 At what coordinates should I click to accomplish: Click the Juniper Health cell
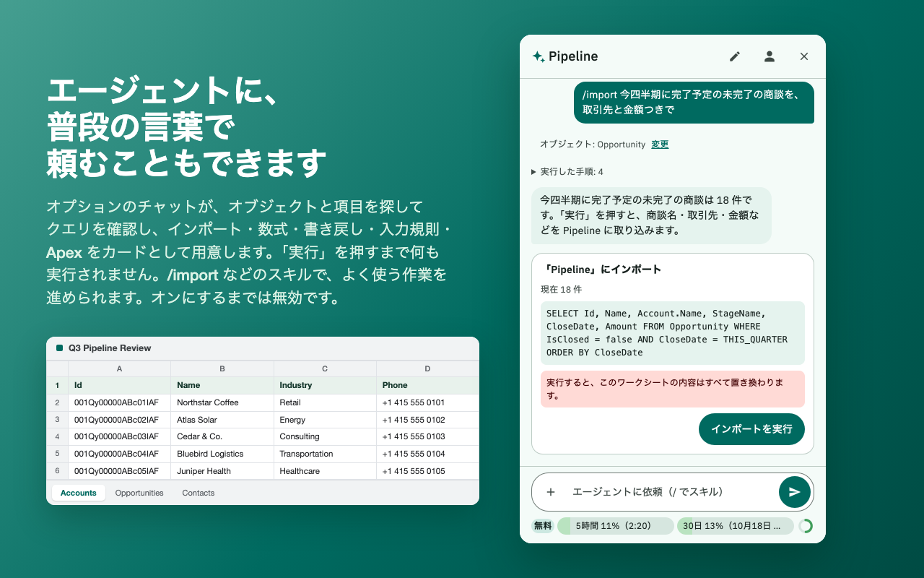pyautogui.click(x=222, y=471)
